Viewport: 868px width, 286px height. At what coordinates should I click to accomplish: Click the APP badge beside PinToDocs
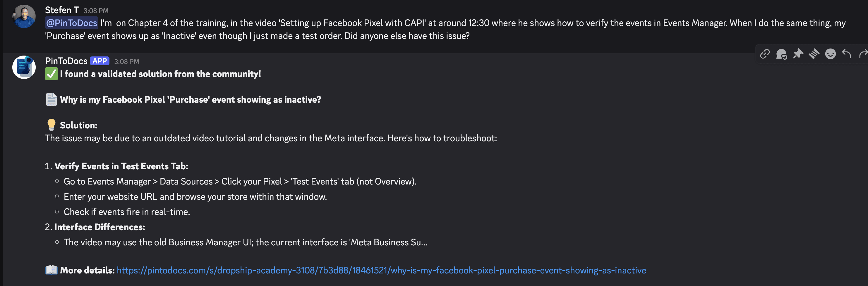[100, 61]
